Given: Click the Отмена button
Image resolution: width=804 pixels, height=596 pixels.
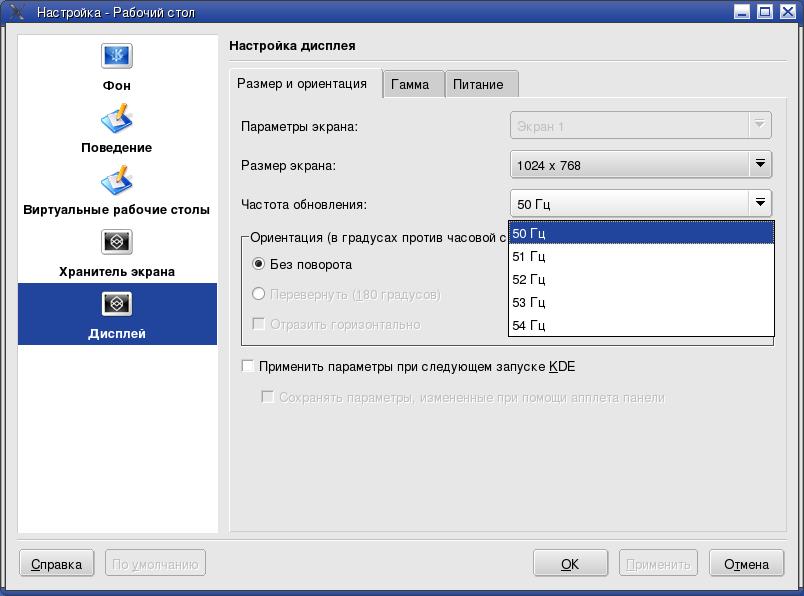Looking at the screenshot, I should click(746, 564).
